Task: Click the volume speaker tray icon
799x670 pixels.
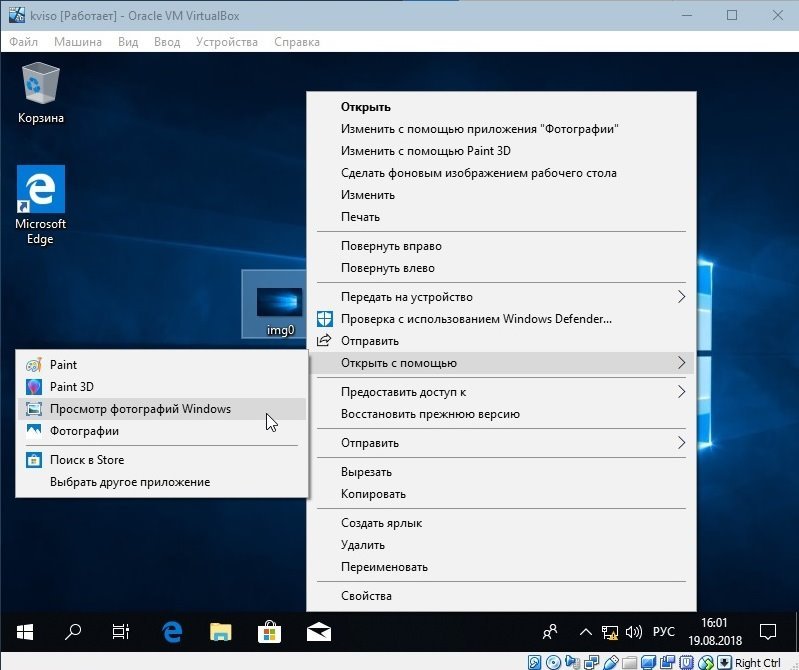Action: [x=633, y=632]
